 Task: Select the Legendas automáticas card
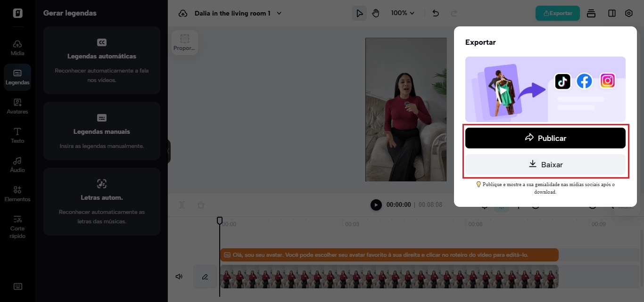102,60
